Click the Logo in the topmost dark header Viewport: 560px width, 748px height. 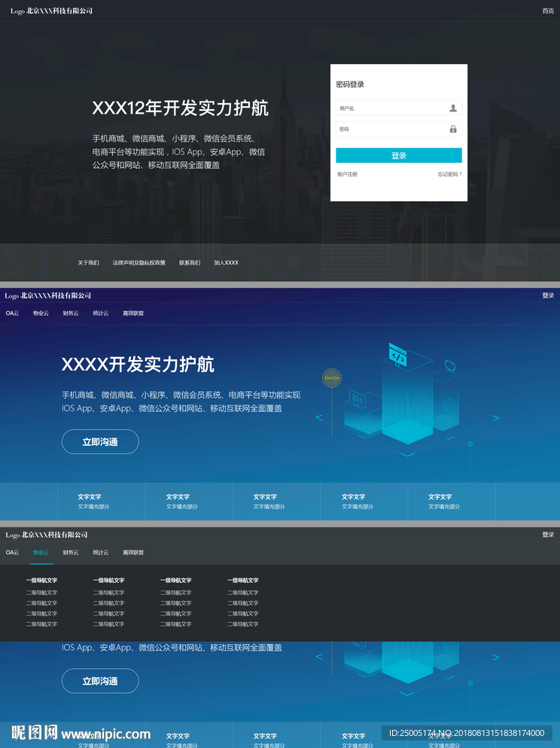(x=17, y=11)
